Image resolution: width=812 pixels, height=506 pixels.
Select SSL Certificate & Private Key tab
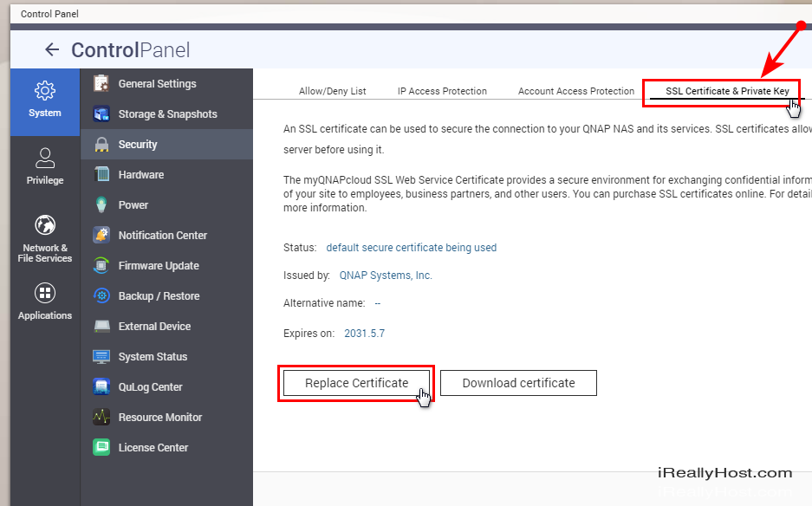point(727,92)
